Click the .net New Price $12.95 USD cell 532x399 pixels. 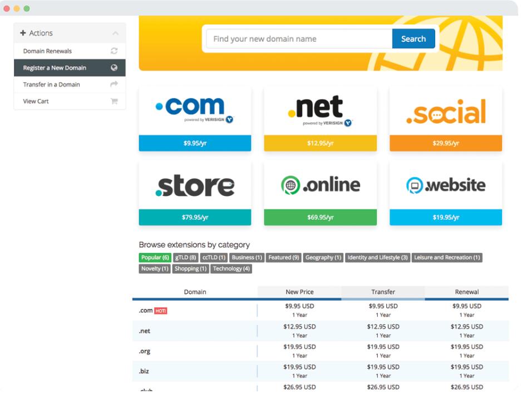coord(299,331)
